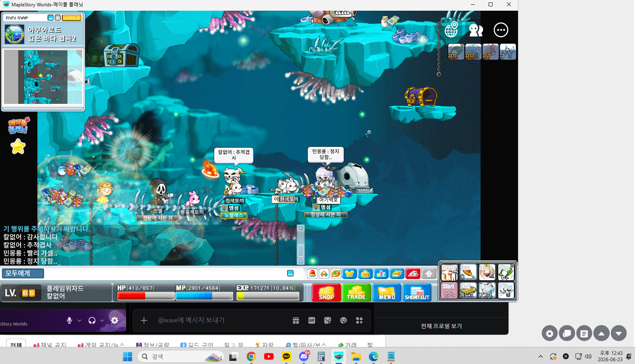Open the red siren report icon

[313, 274]
